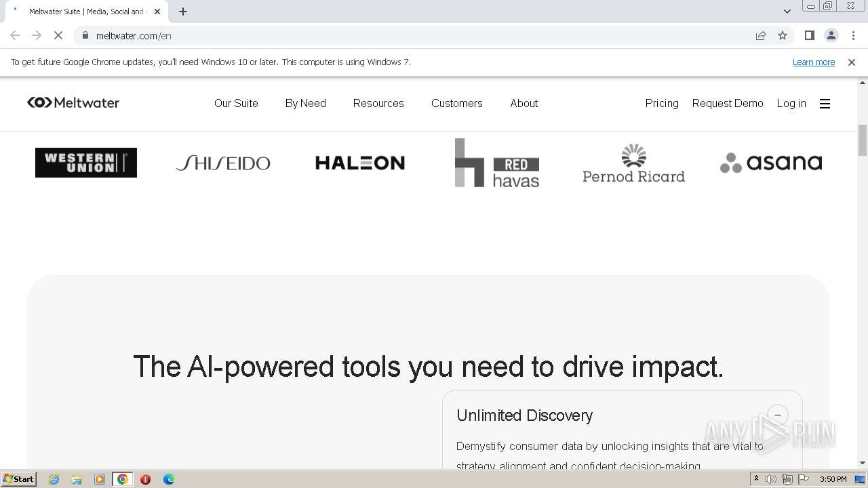Stop loading the page

pos(58,35)
